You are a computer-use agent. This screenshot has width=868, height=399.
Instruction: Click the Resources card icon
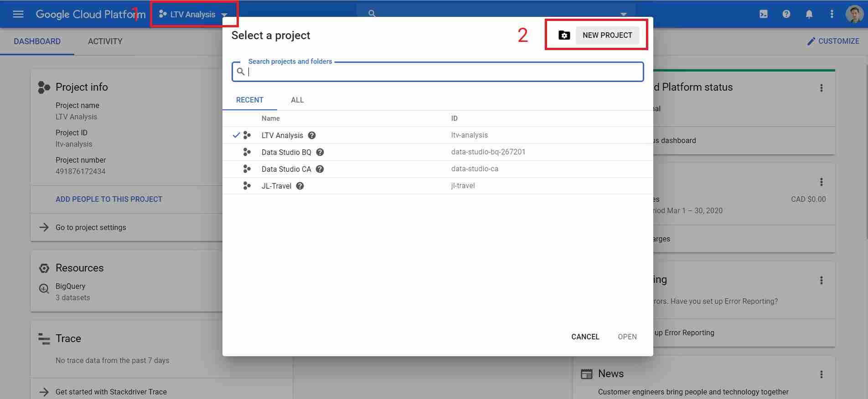click(x=44, y=268)
